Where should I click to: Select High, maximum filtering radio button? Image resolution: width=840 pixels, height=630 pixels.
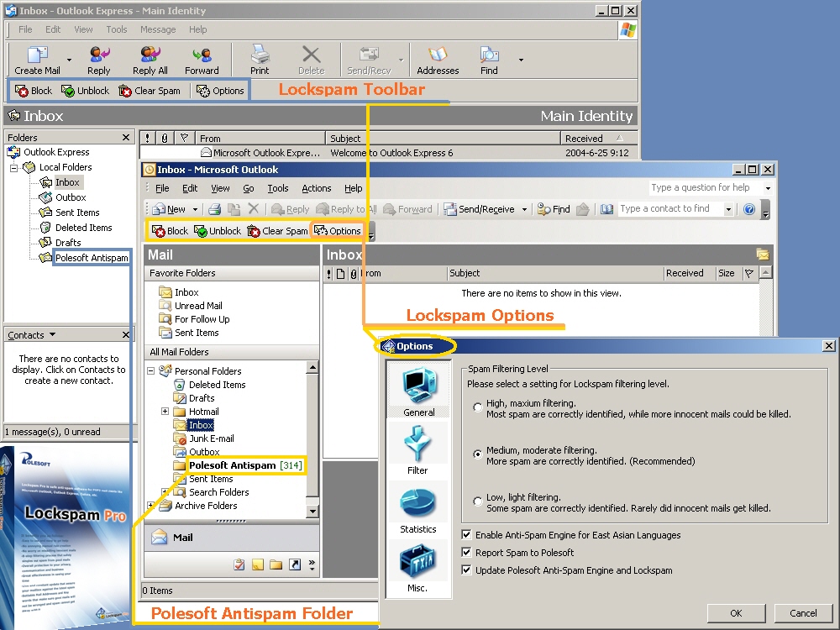click(477, 407)
